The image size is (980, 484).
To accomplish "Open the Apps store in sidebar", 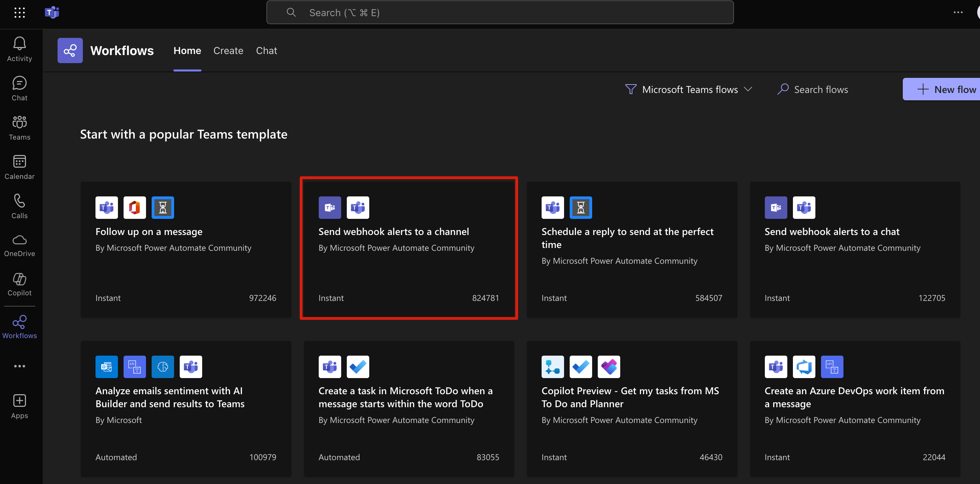I will coord(19,406).
